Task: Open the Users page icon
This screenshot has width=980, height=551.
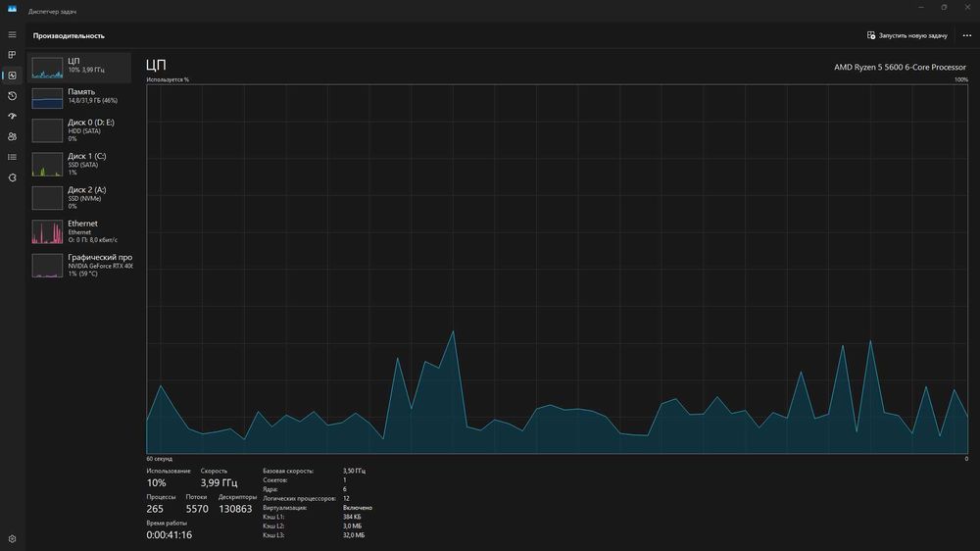Action: click(12, 136)
